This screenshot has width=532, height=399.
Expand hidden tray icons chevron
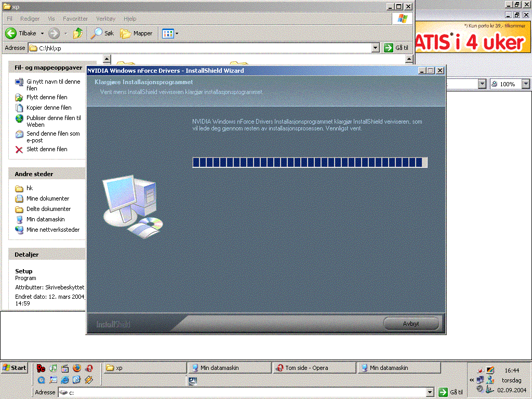(x=472, y=380)
